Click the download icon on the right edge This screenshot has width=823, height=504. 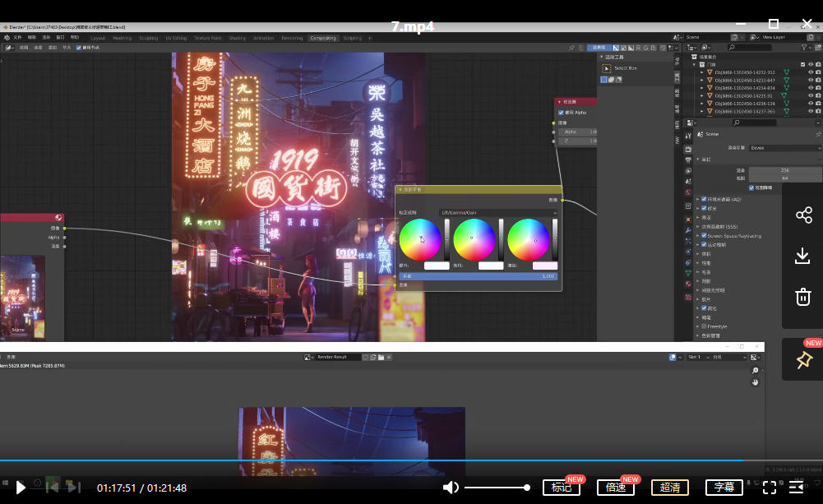(x=802, y=255)
